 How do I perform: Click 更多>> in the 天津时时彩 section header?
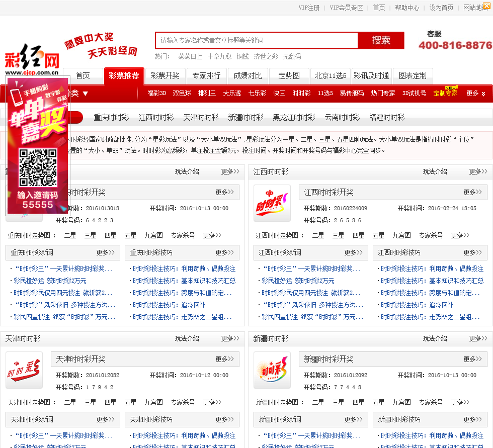[230, 338]
